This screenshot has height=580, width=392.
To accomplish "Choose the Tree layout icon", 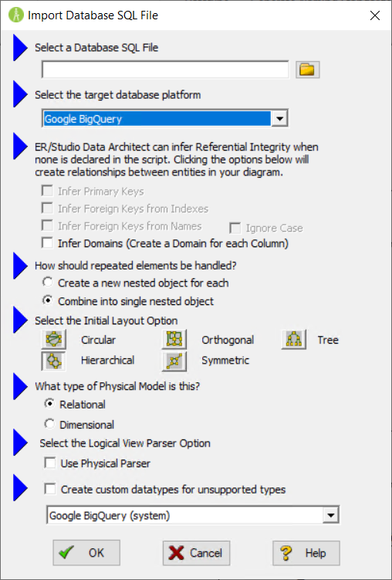I will click(294, 340).
